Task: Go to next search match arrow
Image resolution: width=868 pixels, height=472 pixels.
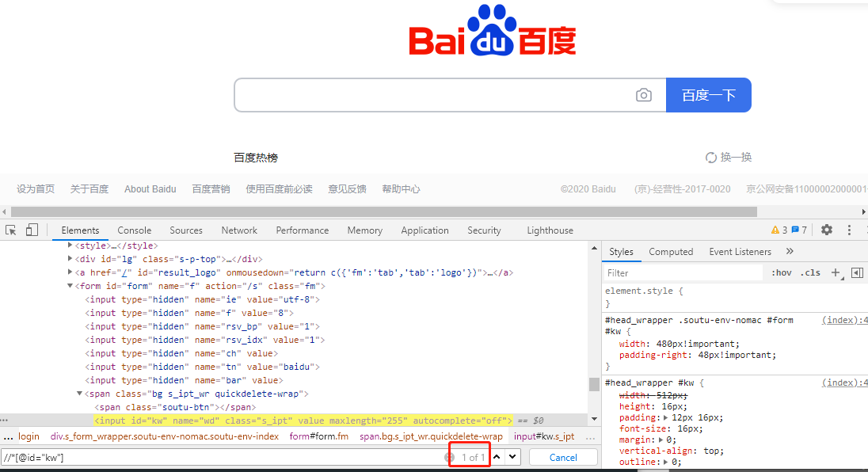Action: (512, 457)
